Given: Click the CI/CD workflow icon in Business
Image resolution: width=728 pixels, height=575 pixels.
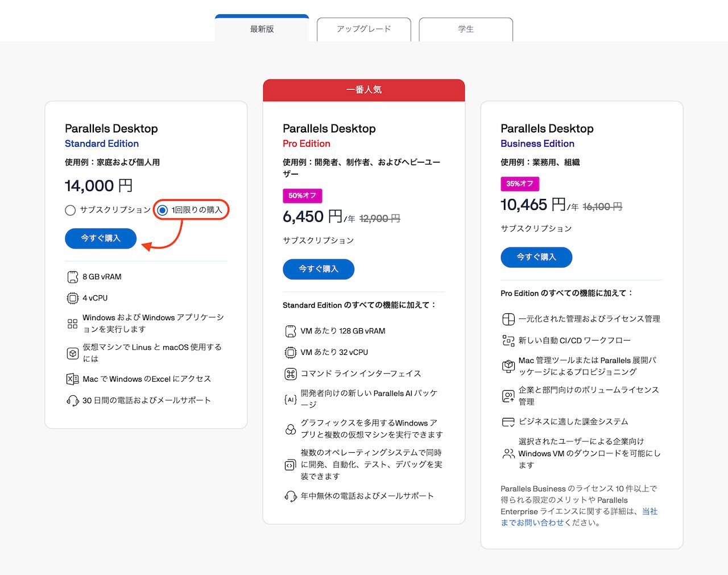Looking at the screenshot, I should tap(508, 341).
